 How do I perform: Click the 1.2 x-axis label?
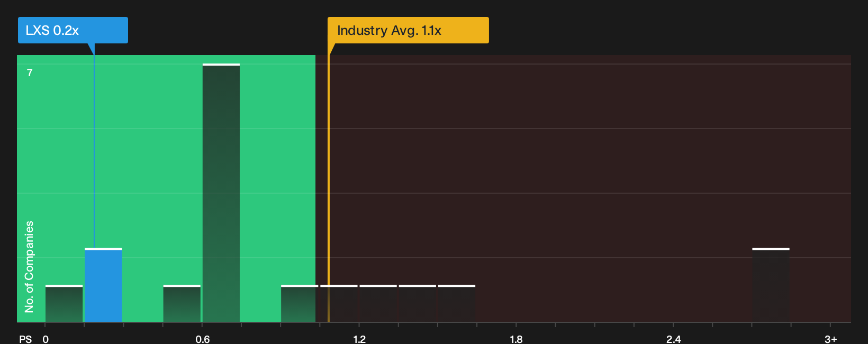(359, 339)
